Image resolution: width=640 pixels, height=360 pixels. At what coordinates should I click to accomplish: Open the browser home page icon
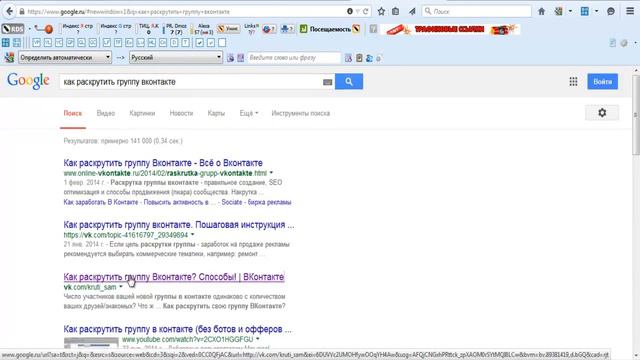click(x=541, y=11)
